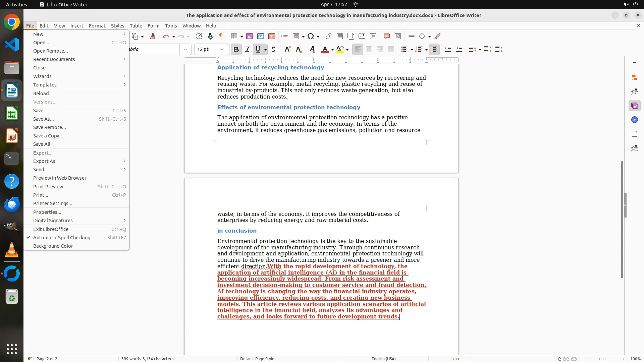Open the sidebar Gallery panel icon
This screenshot has width=644, height=362.
tap(634, 106)
